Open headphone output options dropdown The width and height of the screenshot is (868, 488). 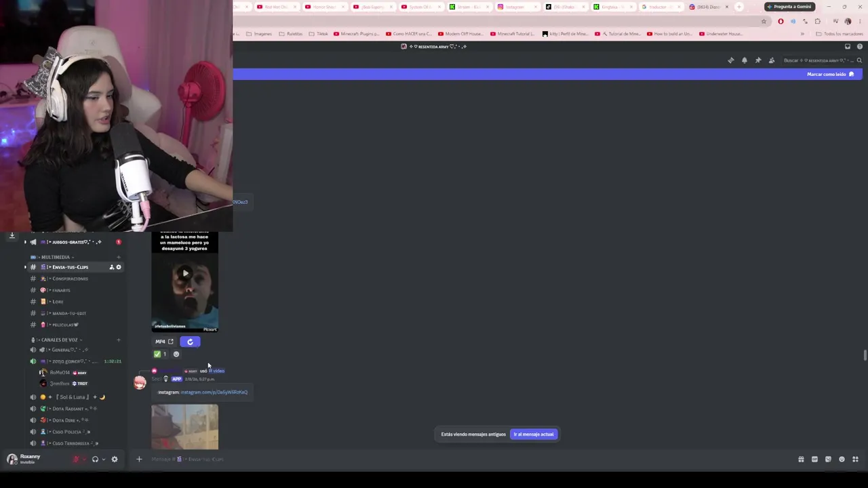click(103, 460)
